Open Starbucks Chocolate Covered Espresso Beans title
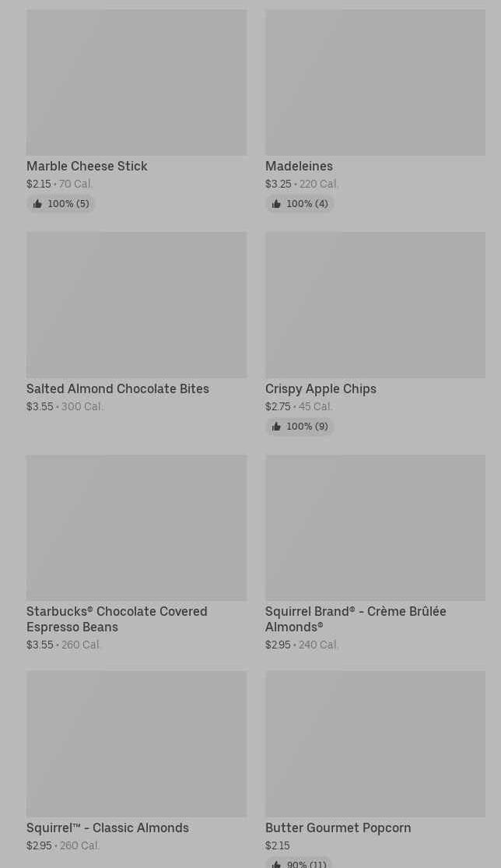 click(117, 619)
